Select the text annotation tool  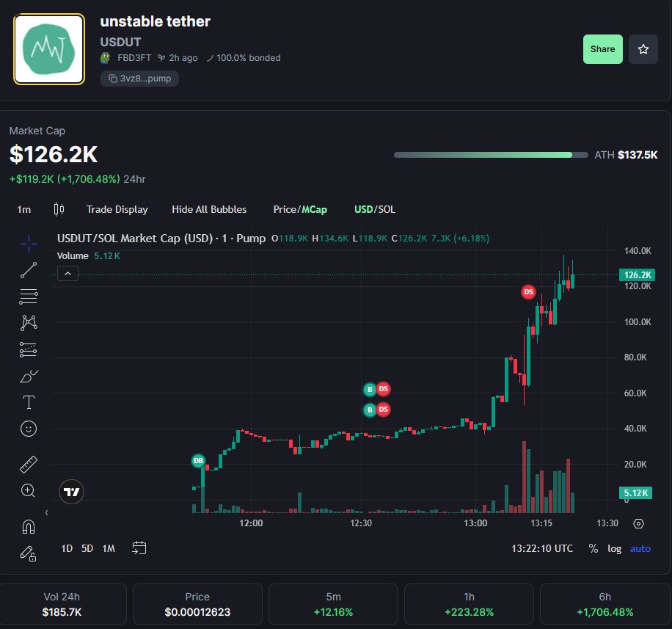28,402
